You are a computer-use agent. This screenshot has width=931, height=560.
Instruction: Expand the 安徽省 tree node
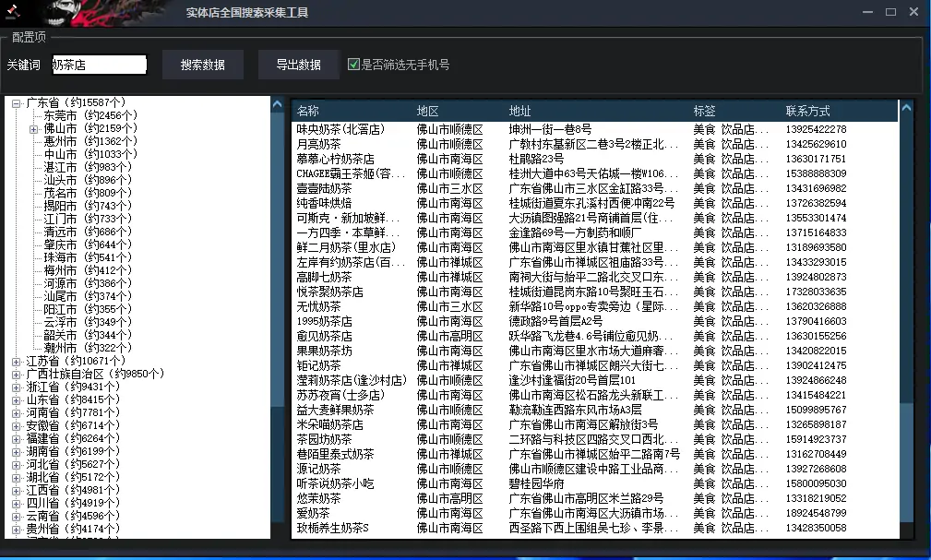(x=16, y=426)
